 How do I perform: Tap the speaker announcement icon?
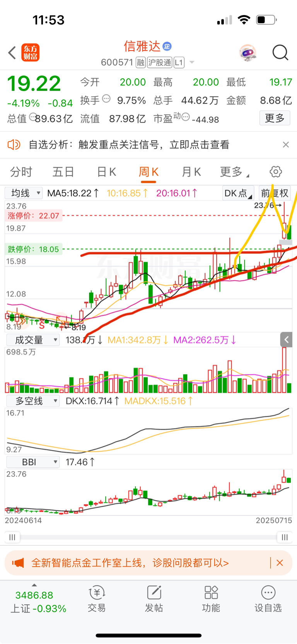(14, 144)
